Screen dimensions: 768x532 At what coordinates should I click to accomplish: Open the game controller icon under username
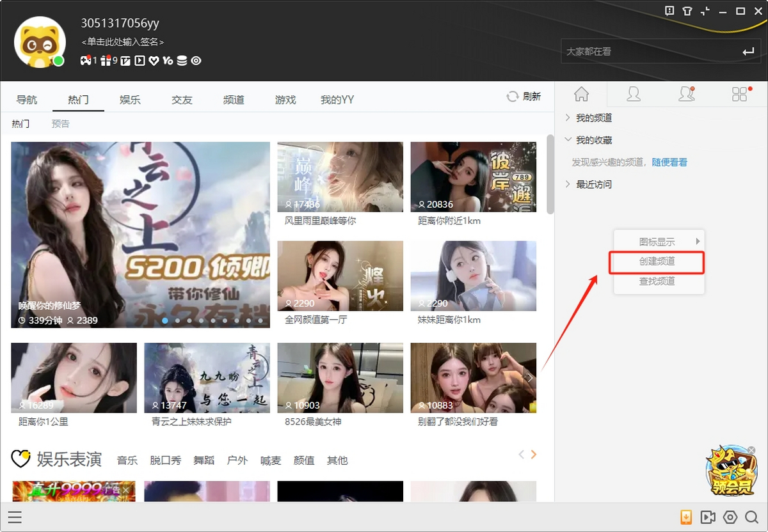[85, 61]
